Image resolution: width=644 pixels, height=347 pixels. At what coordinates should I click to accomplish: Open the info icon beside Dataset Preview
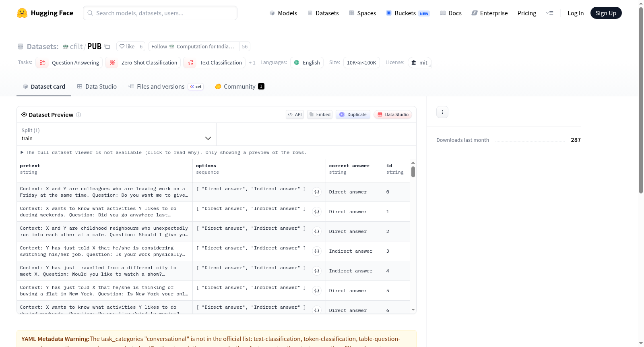click(x=78, y=115)
